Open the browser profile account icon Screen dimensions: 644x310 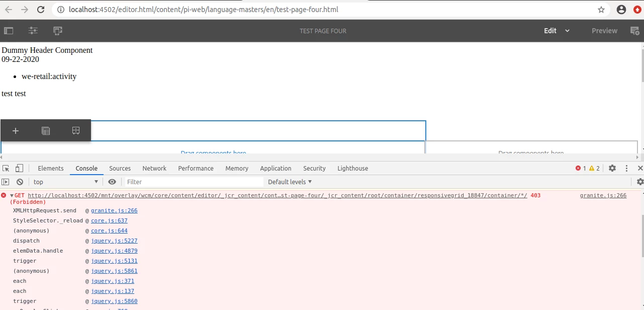(621, 10)
